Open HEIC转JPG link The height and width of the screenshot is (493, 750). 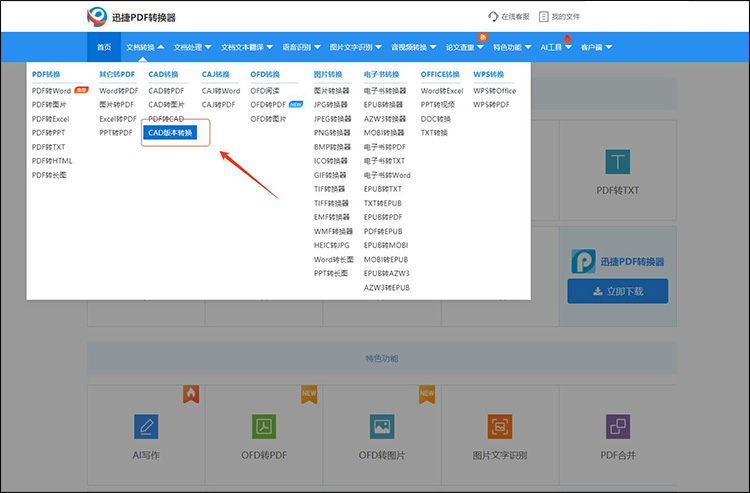coord(331,245)
